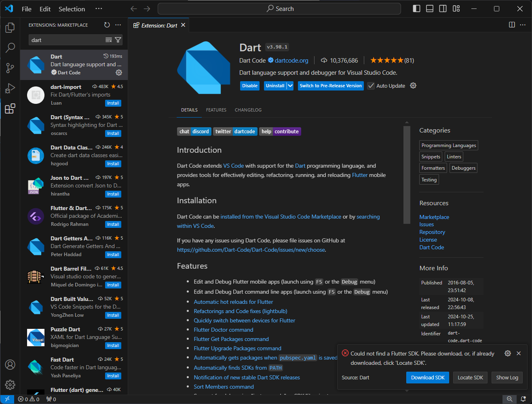The height and width of the screenshot is (404, 532).
Task: Click the Locate SDK button
Action: tap(470, 378)
